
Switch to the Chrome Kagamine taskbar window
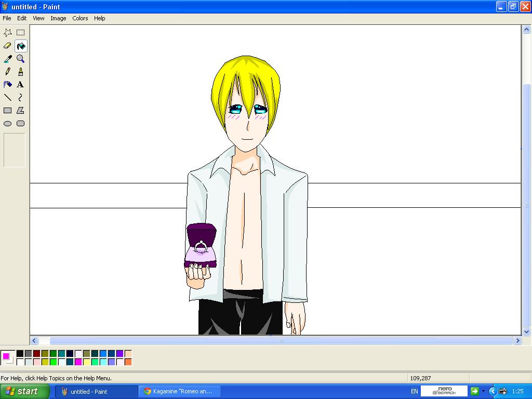[180, 392]
